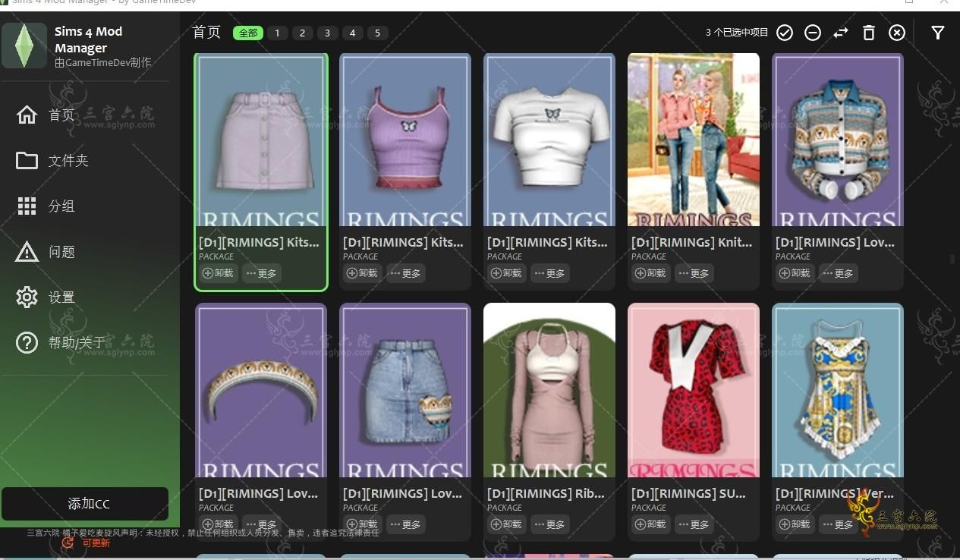
Task: Select the two-models knit outfit thumbnail
Action: click(694, 140)
